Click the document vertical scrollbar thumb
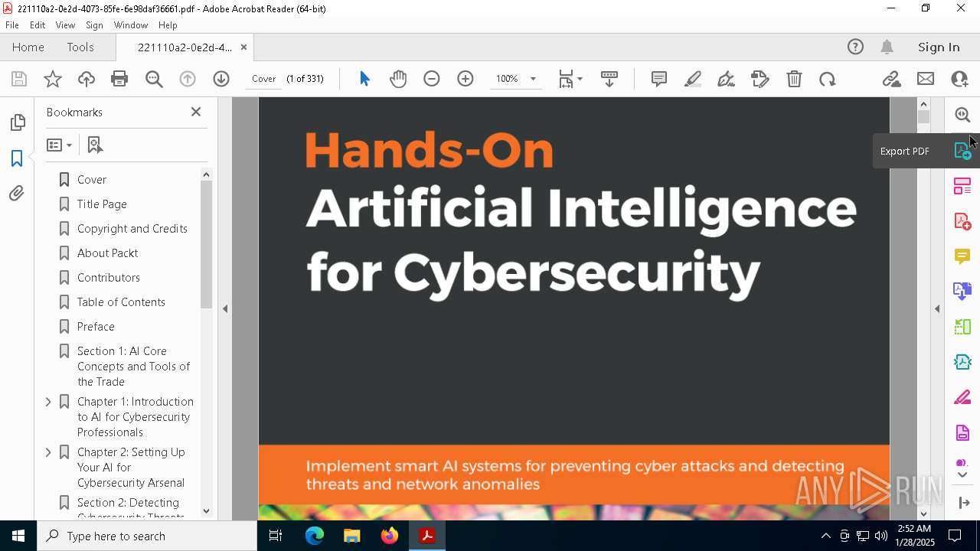 (x=923, y=118)
